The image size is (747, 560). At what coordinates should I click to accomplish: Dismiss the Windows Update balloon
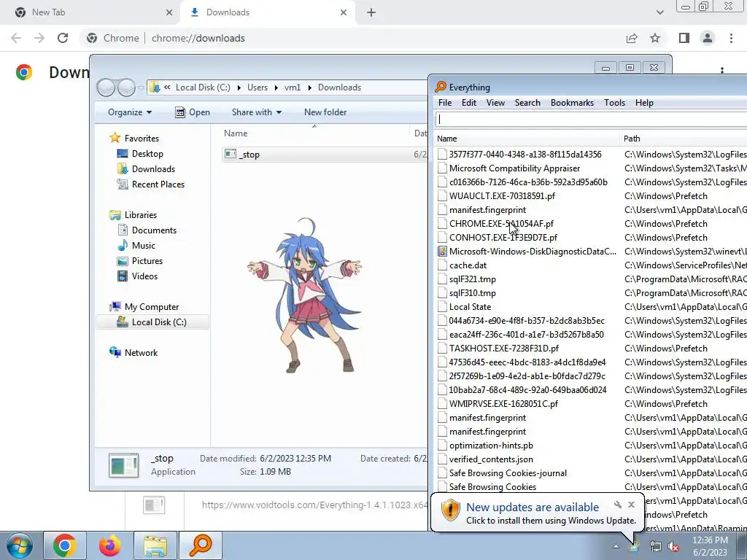click(631, 505)
